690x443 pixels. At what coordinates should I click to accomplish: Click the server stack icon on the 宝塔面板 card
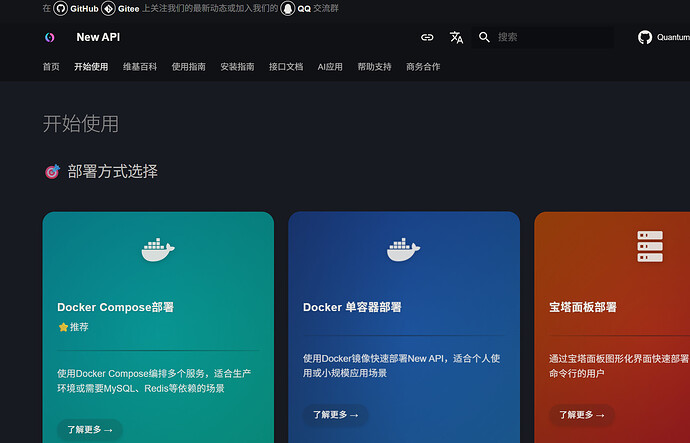click(650, 246)
